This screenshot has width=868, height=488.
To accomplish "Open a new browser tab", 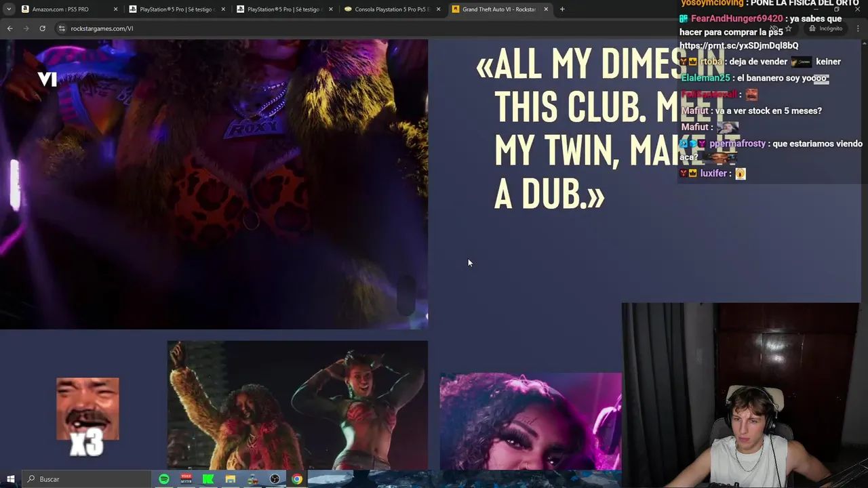I will click(561, 9).
